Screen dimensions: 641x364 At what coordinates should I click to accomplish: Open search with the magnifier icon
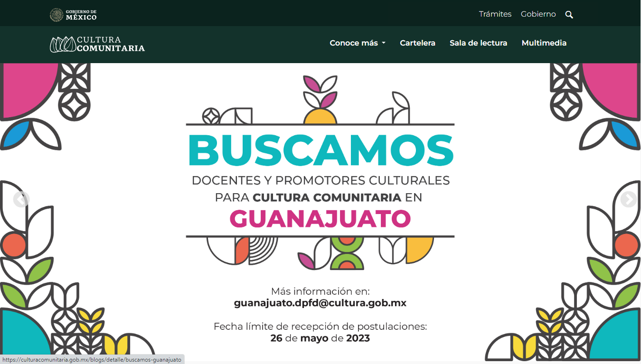pyautogui.click(x=569, y=15)
